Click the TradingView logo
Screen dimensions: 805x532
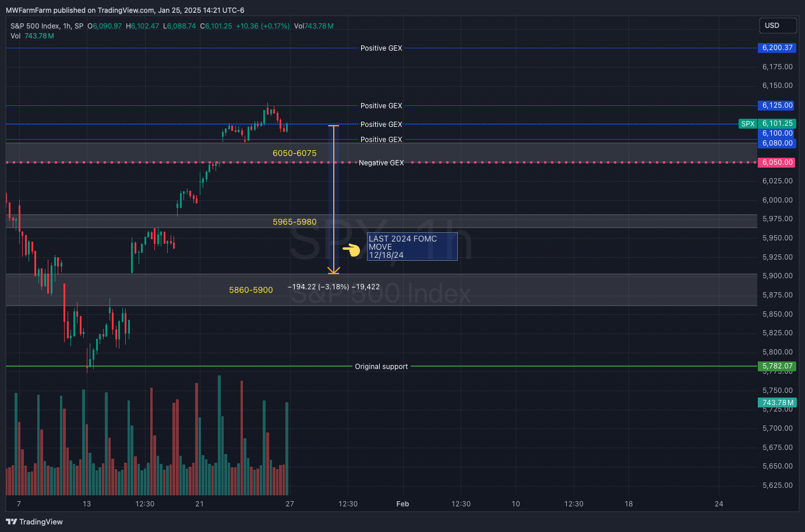tap(34, 522)
